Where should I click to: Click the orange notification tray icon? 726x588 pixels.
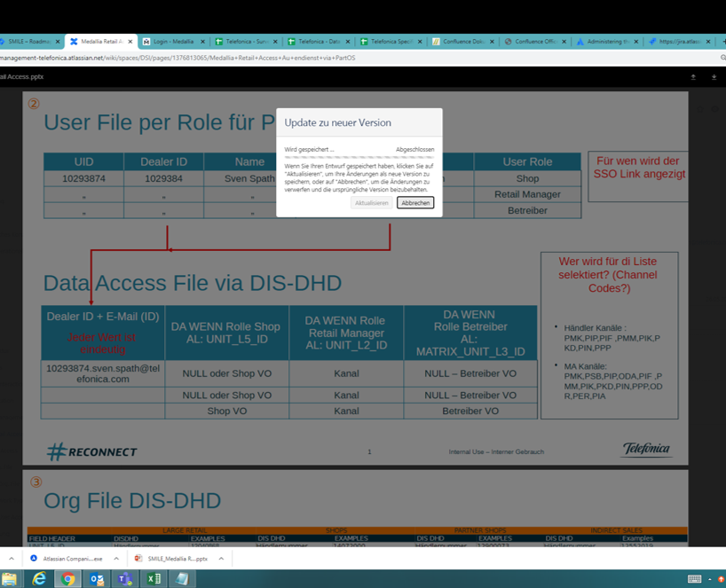[x=721, y=579]
